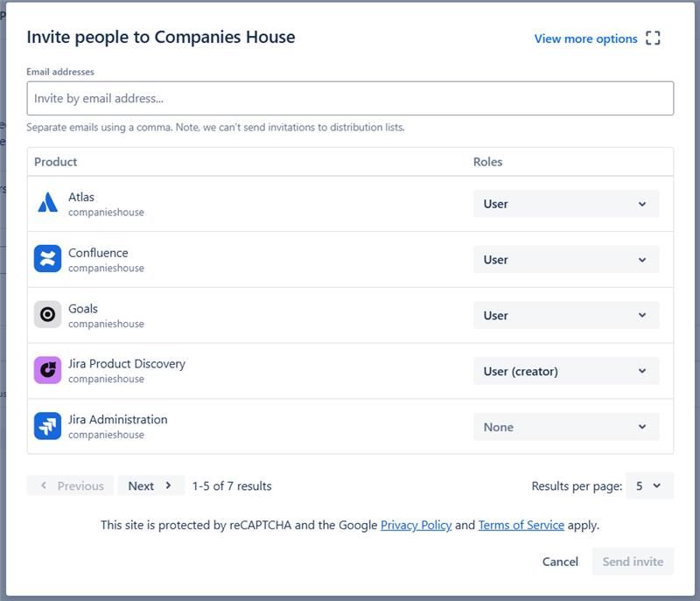Image resolution: width=700 pixels, height=601 pixels.
Task: Click the Previous page button
Action: (x=71, y=486)
